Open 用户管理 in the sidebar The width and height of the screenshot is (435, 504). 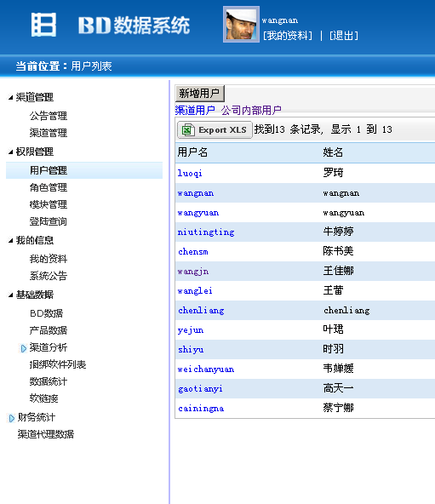coord(49,170)
